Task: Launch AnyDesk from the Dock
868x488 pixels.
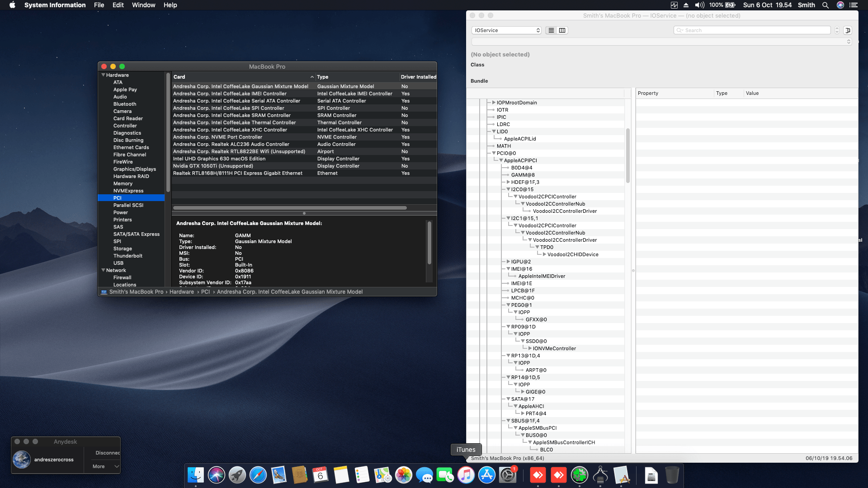Action: [538, 475]
